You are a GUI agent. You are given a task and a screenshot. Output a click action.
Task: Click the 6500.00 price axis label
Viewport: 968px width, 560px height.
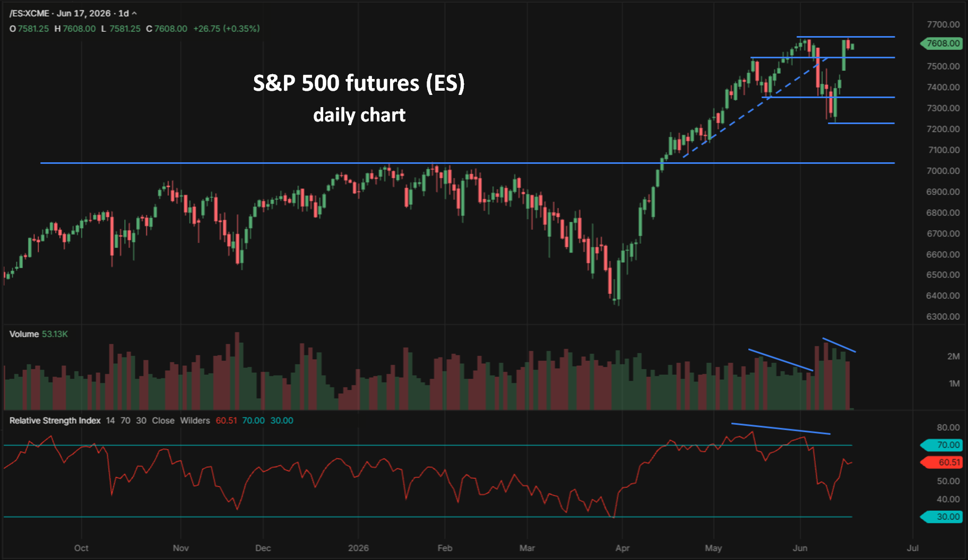pyautogui.click(x=943, y=275)
